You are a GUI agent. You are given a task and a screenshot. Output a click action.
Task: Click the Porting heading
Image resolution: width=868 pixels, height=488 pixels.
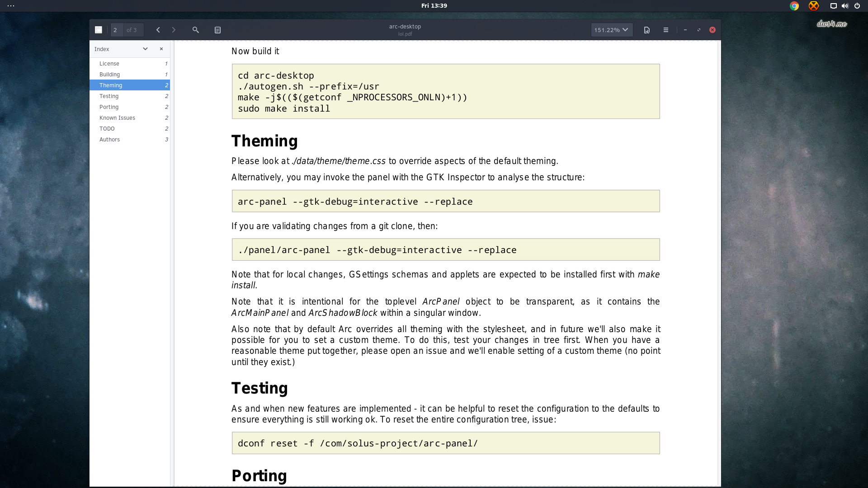pyautogui.click(x=259, y=476)
